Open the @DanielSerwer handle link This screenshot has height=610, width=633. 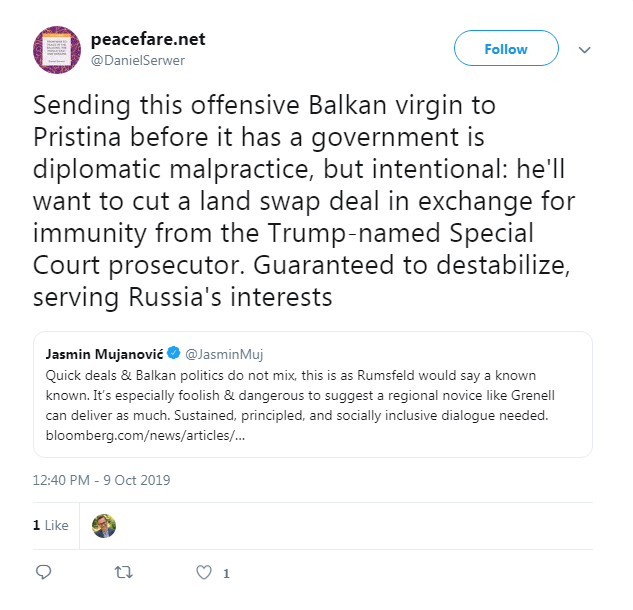pyautogui.click(x=138, y=61)
